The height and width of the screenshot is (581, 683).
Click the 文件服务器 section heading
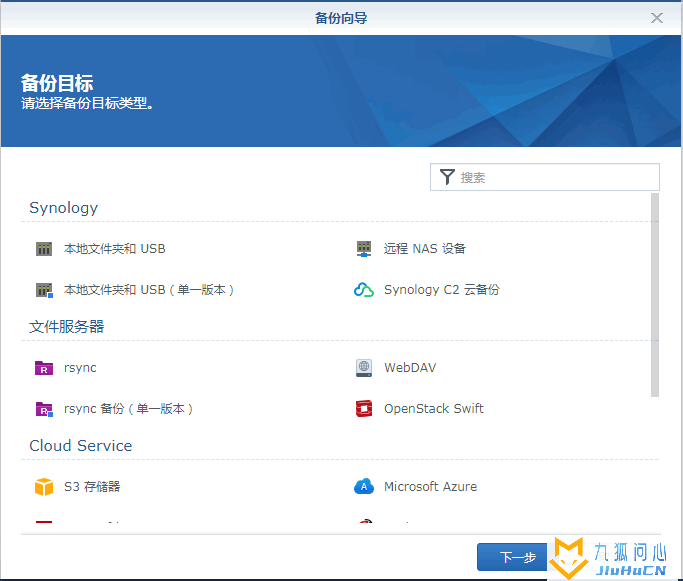click(67, 327)
